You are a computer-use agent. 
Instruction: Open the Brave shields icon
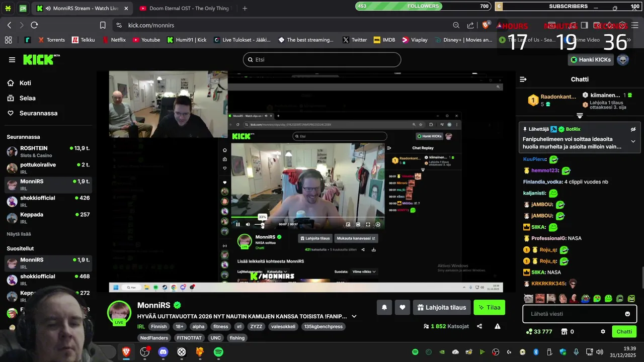486,25
